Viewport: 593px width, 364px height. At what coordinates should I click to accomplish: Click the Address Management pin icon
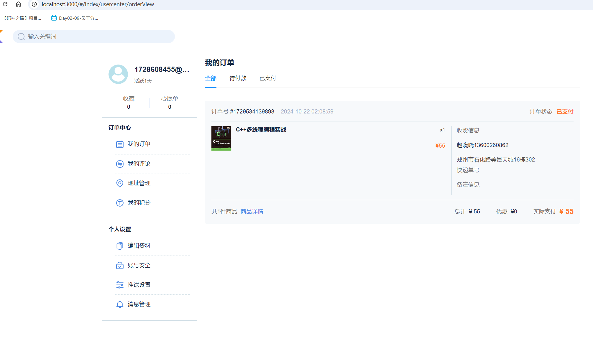tap(120, 183)
